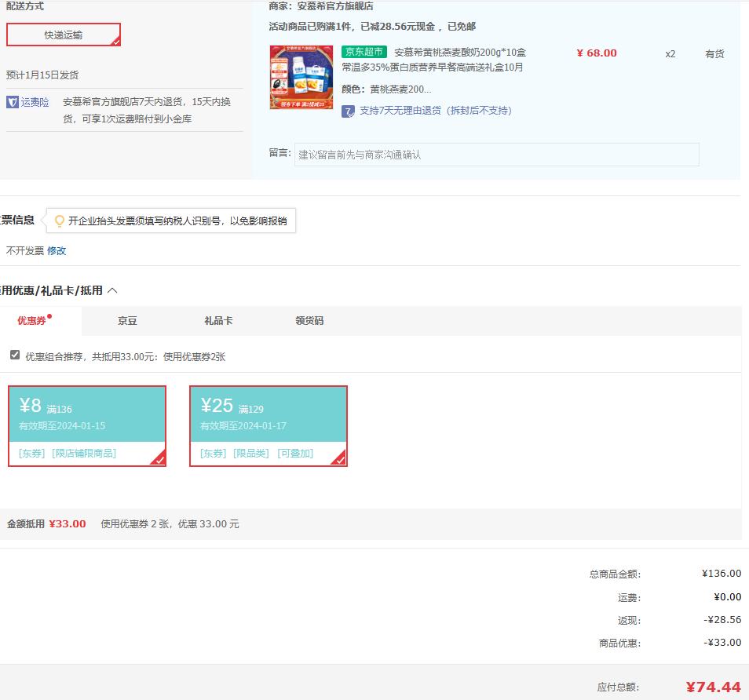The width and height of the screenshot is (749, 700).
Task: Click the 7天无理由退货 badge icon
Action: point(349,111)
